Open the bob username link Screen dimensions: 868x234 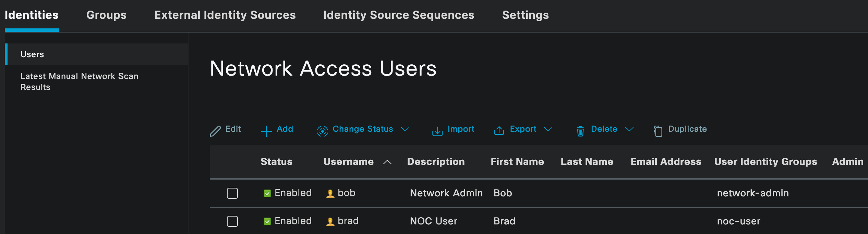coord(346,193)
